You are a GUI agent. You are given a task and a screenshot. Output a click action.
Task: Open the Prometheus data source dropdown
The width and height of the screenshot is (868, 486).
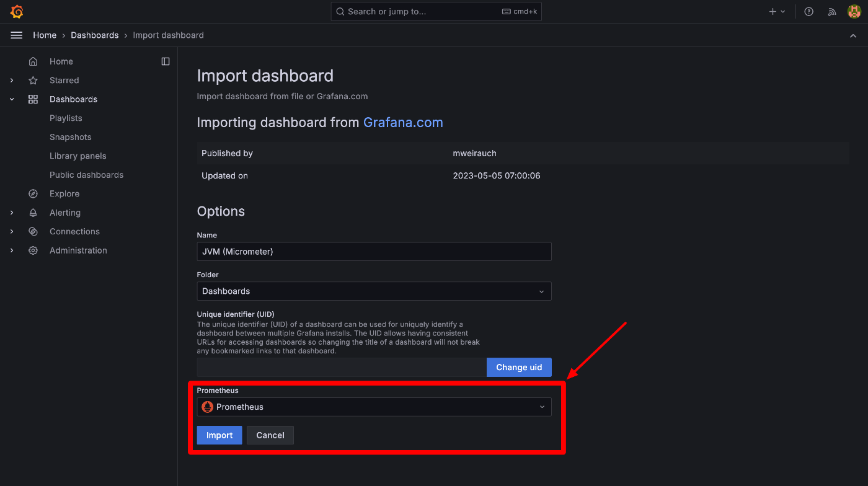click(374, 407)
